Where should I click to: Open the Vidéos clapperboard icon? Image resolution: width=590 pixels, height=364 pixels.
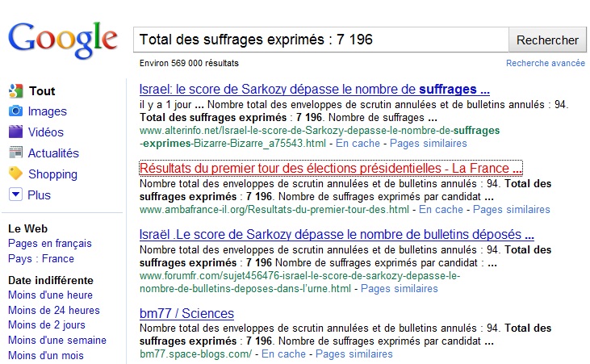15,132
